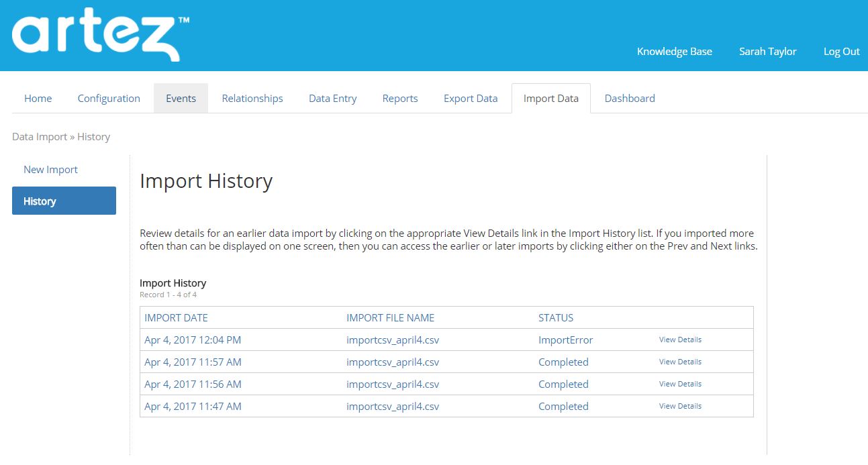Open the Relationships tab
This screenshot has height=465, width=868.
click(252, 99)
